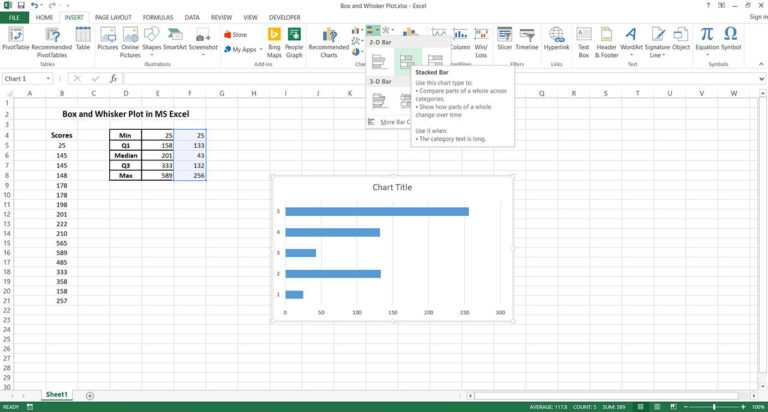
Task: Choose the Clustered Bar chart in 2-D Bar
Action: click(x=379, y=61)
